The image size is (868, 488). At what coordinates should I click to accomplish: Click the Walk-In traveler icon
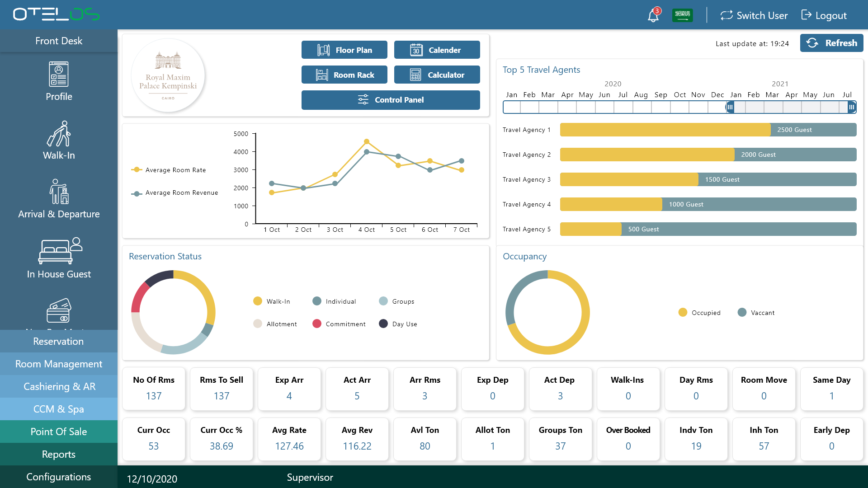59,134
